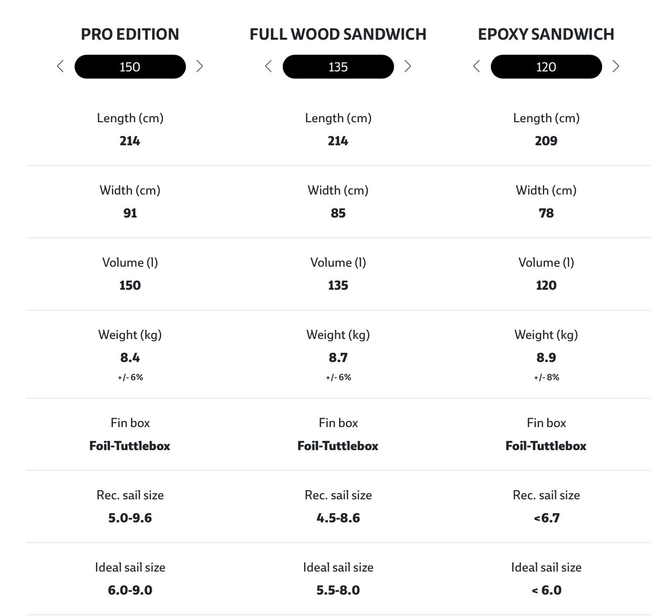The height and width of the screenshot is (616, 672).
Task: Select the 150 size pill under Pro Edition
Action: click(130, 67)
